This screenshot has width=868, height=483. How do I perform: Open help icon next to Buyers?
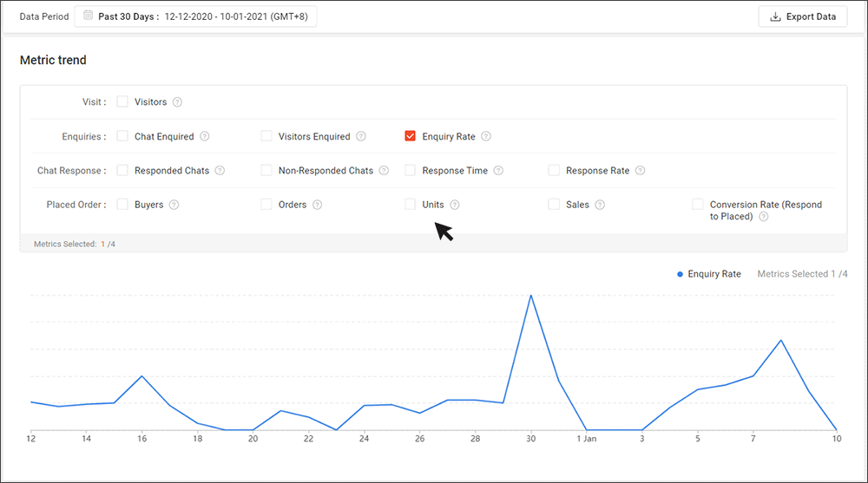pos(174,205)
